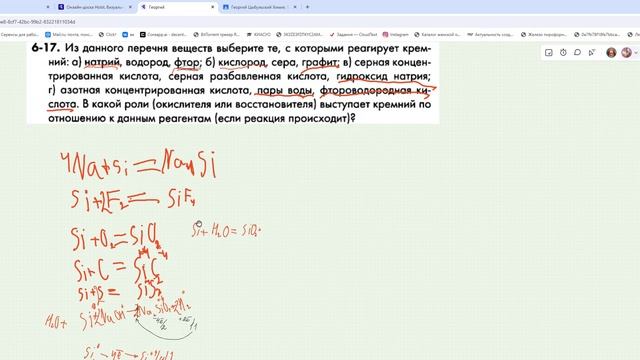
Task: Close the third browser tab
Action: click(x=295, y=7)
